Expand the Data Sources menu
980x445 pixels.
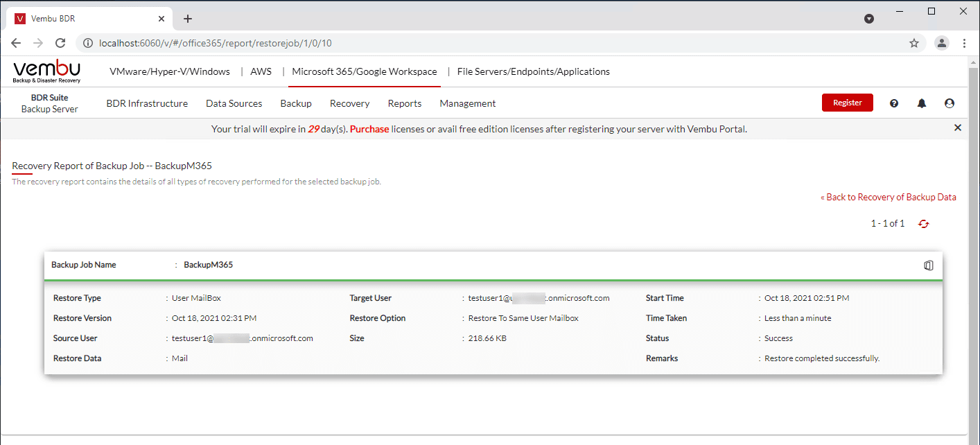pos(234,103)
